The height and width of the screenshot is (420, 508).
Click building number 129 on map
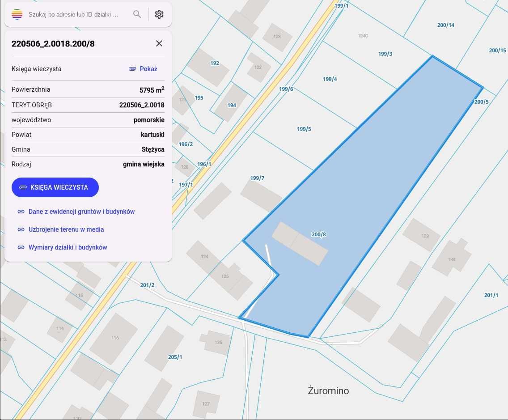coord(425,236)
